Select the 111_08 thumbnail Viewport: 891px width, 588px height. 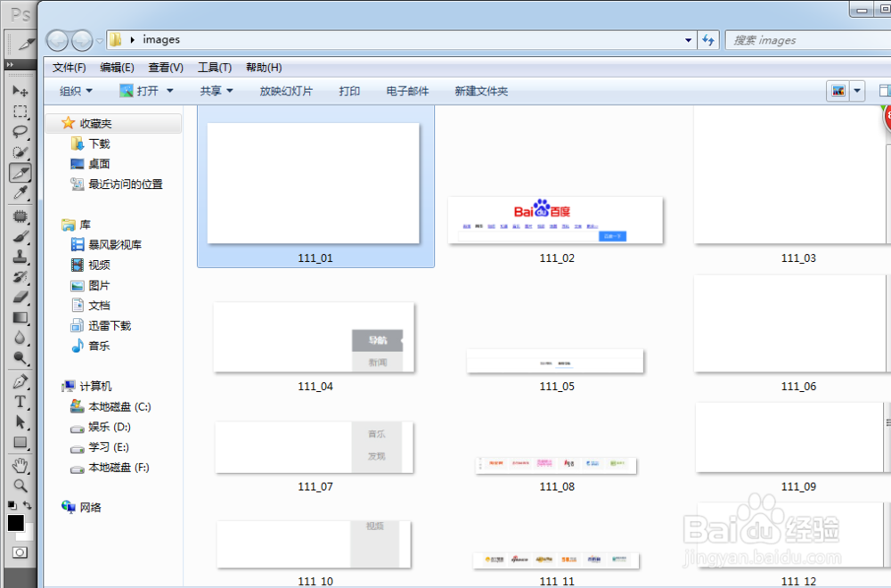[556, 465]
